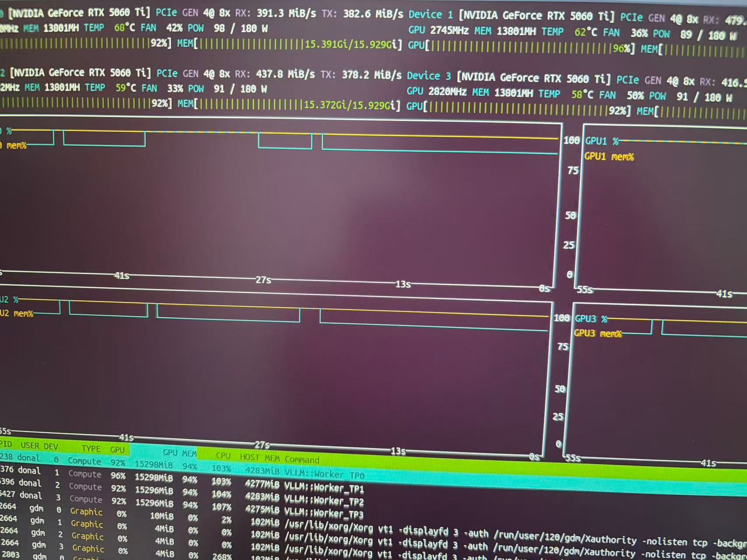Click the USER column header
The width and height of the screenshot is (747, 560).
30,445
